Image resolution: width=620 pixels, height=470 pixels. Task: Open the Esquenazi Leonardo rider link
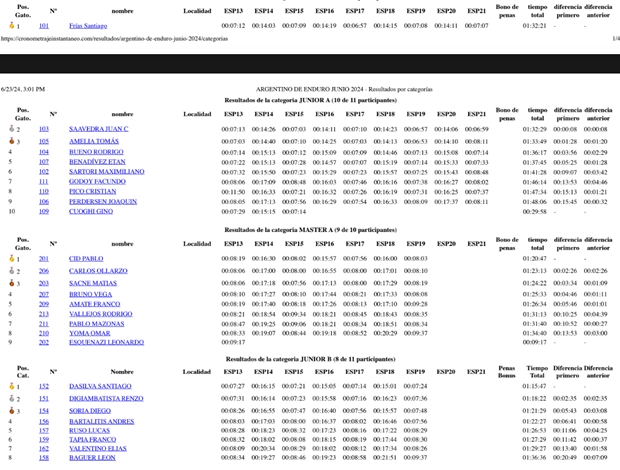pos(106,342)
